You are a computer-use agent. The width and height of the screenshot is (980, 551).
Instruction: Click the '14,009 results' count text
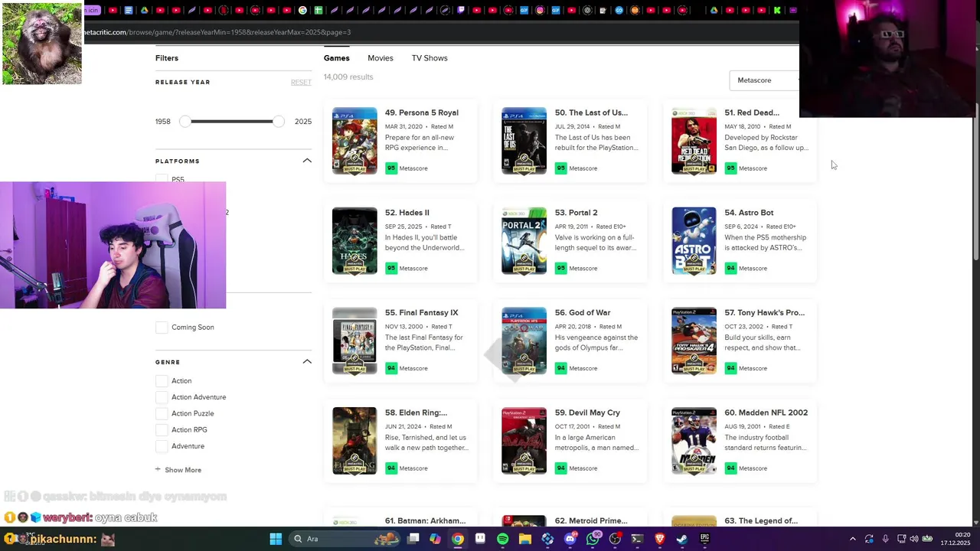(348, 77)
